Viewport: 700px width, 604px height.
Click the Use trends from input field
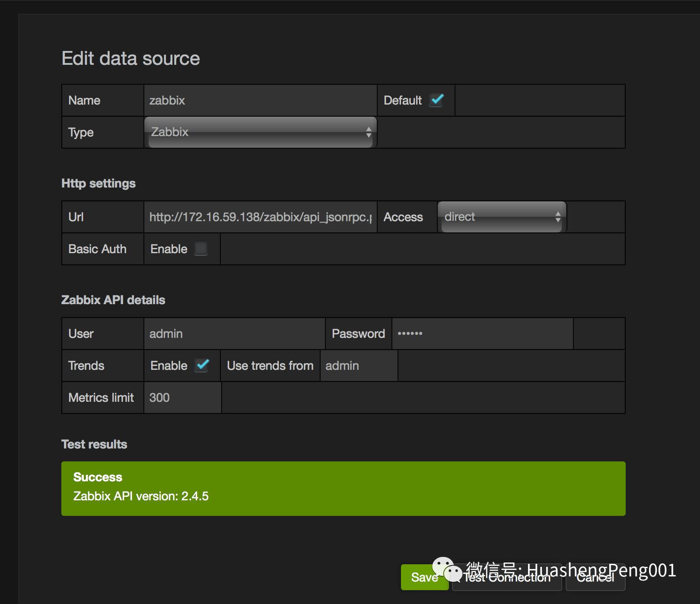point(359,366)
